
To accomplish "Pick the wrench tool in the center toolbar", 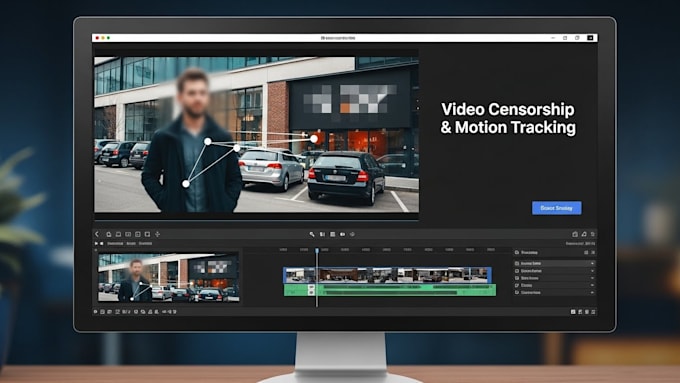I will point(312,234).
